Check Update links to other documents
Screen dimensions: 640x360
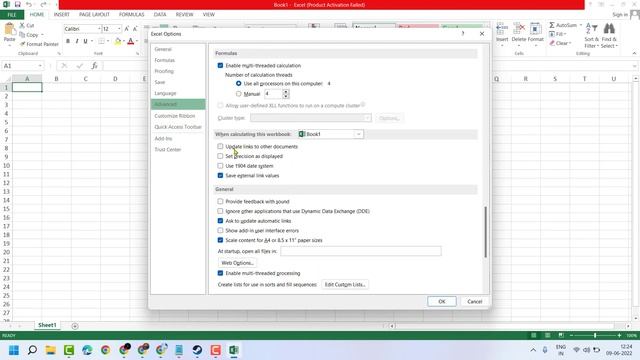[220, 146]
